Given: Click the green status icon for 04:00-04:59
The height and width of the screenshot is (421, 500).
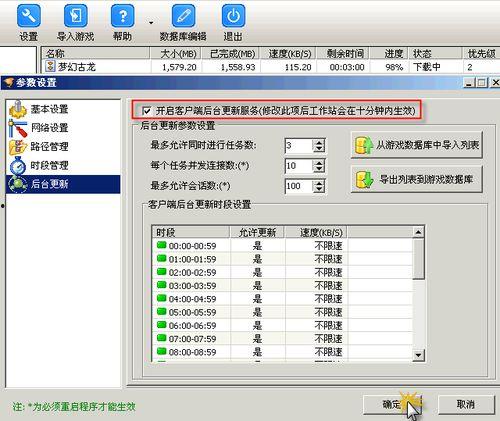Looking at the screenshot, I should click(161, 298).
